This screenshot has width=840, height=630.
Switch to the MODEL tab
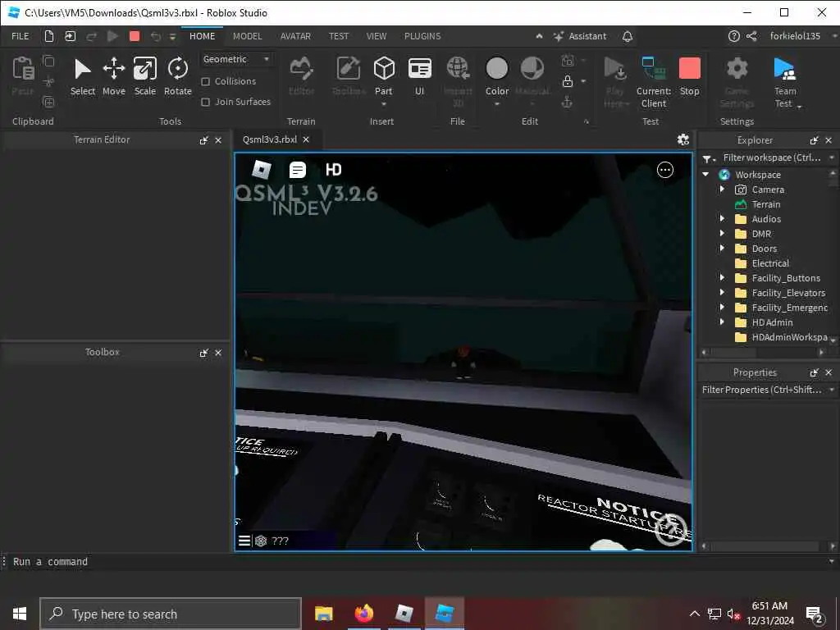[247, 36]
